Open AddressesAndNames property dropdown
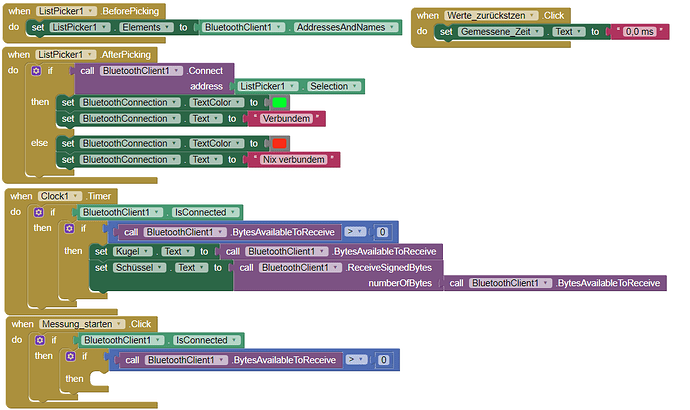 (345, 27)
